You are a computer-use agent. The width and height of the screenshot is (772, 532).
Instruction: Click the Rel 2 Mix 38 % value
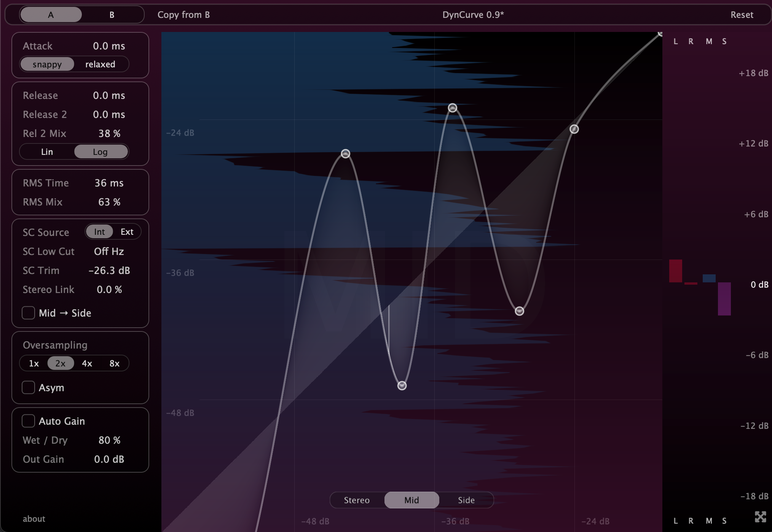click(109, 134)
